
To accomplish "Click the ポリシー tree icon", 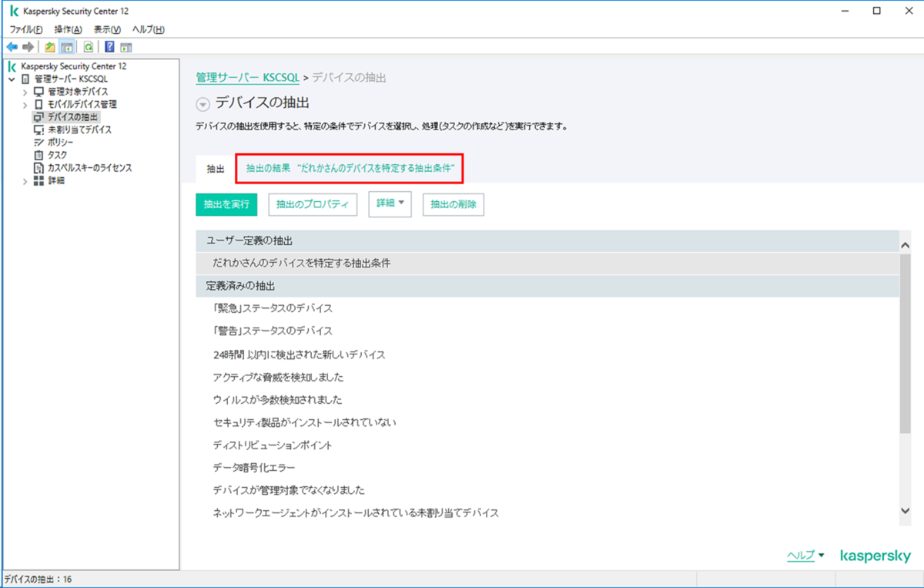I will click(x=39, y=143).
